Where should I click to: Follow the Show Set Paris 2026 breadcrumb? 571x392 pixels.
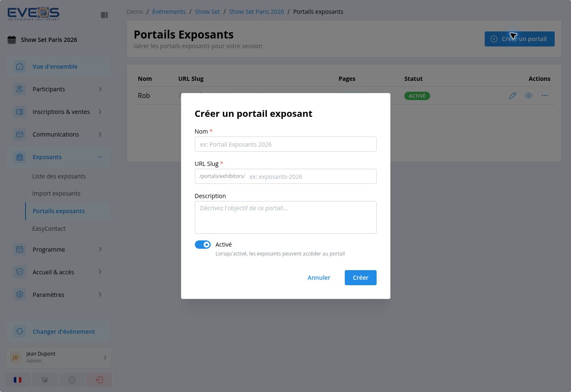point(256,12)
